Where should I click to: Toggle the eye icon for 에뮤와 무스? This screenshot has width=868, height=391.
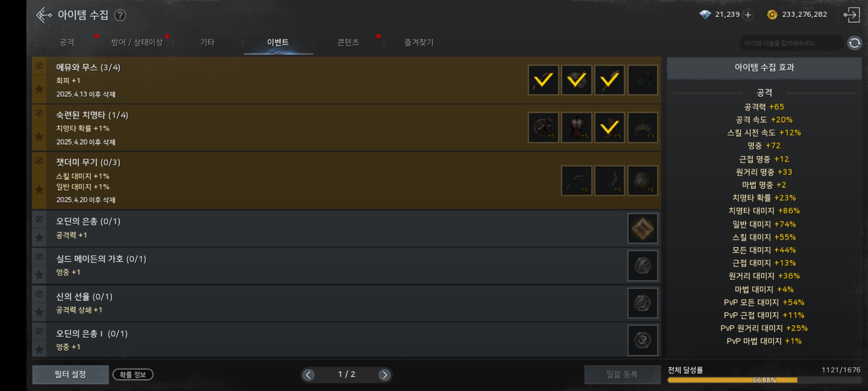[x=39, y=66]
